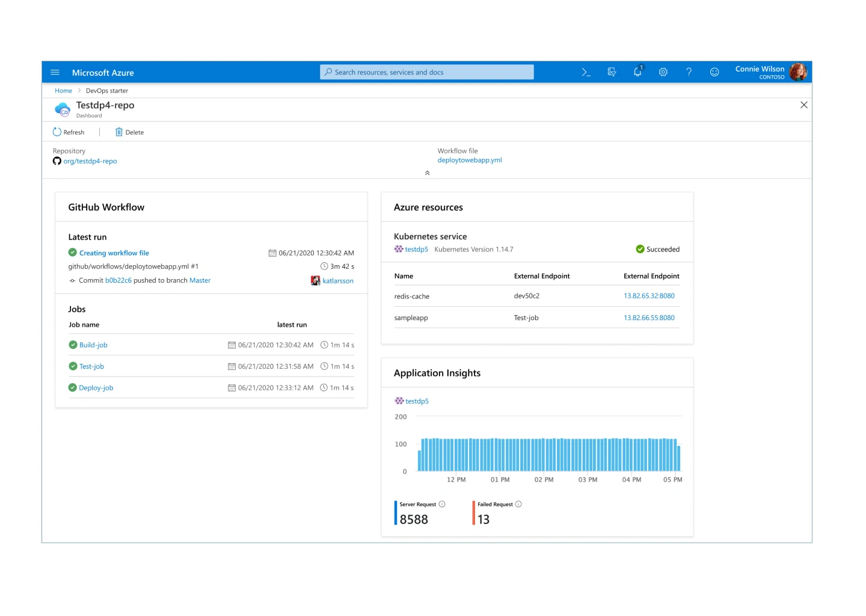Open portal settings gear
The image size is (866, 616).
pyautogui.click(x=663, y=72)
